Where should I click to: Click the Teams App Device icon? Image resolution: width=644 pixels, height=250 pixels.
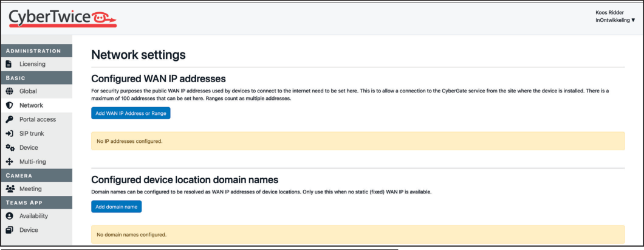coord(10,230)
